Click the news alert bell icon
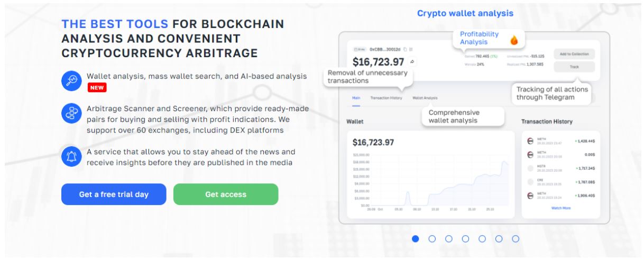 [x=70, y=156]
